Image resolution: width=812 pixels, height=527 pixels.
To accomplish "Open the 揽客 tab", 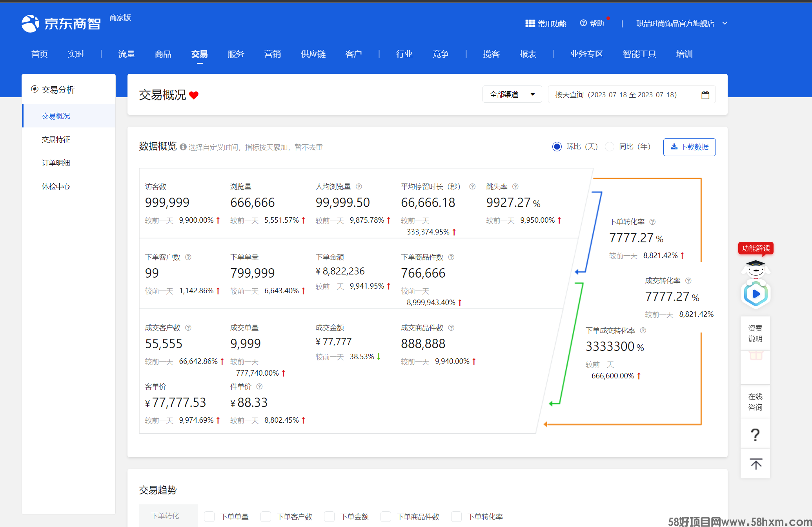I will point(492,54).
